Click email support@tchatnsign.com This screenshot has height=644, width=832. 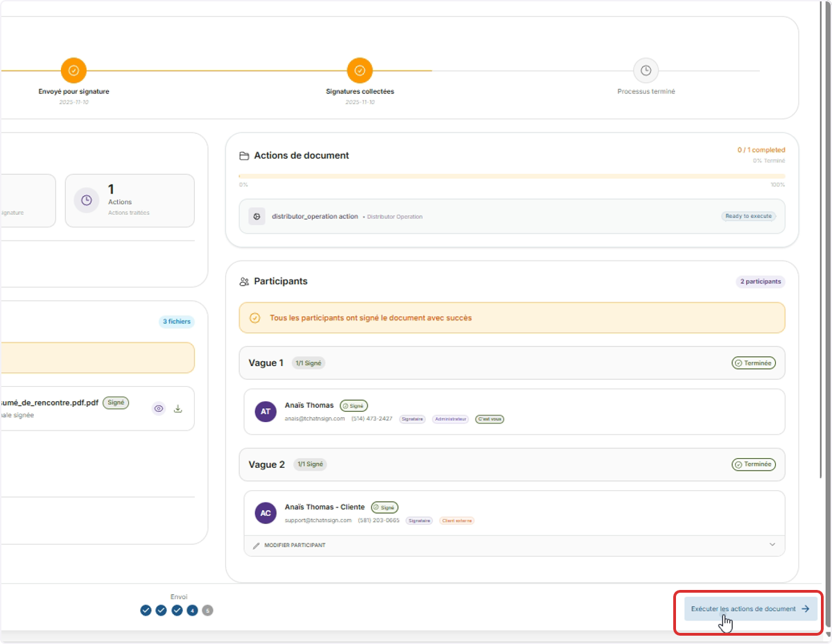tap(318, 521)
